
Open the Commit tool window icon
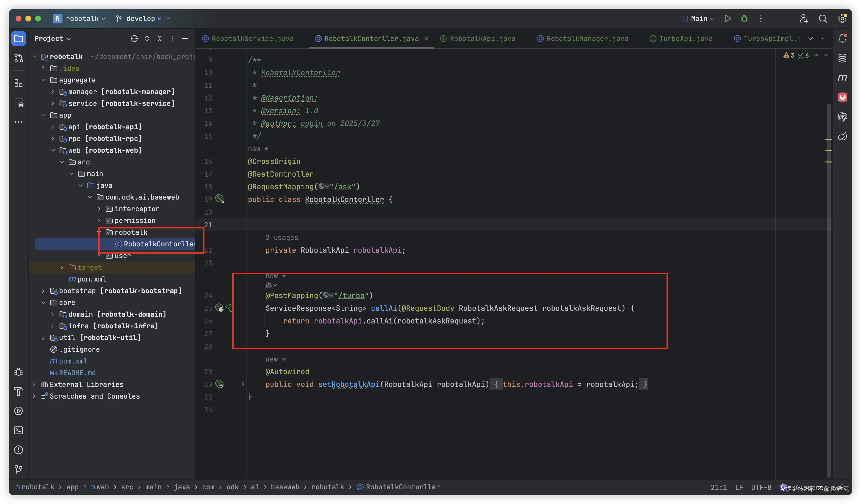19,58
